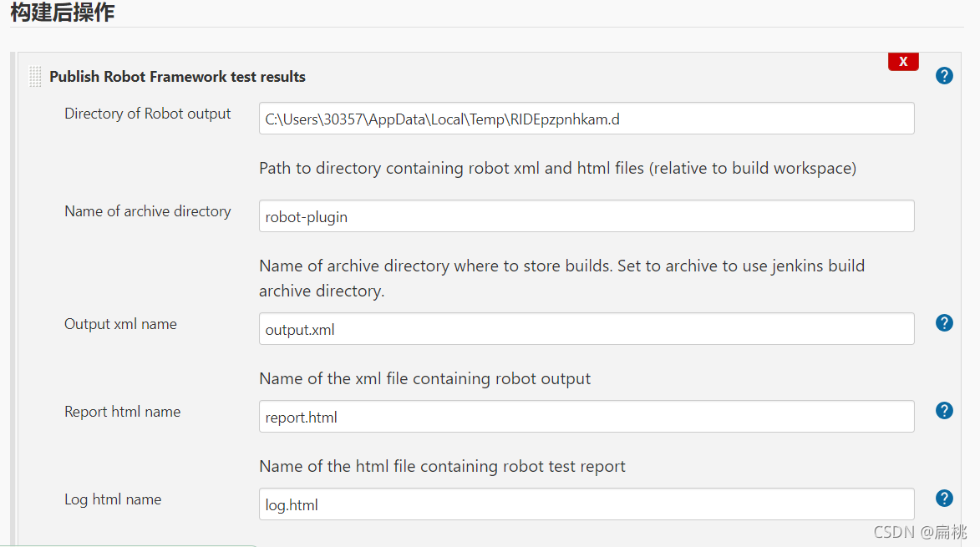Grab the drag handle beside Publish Robot Framework
This screenshot has width=980, height=547.
click(35, 76)
